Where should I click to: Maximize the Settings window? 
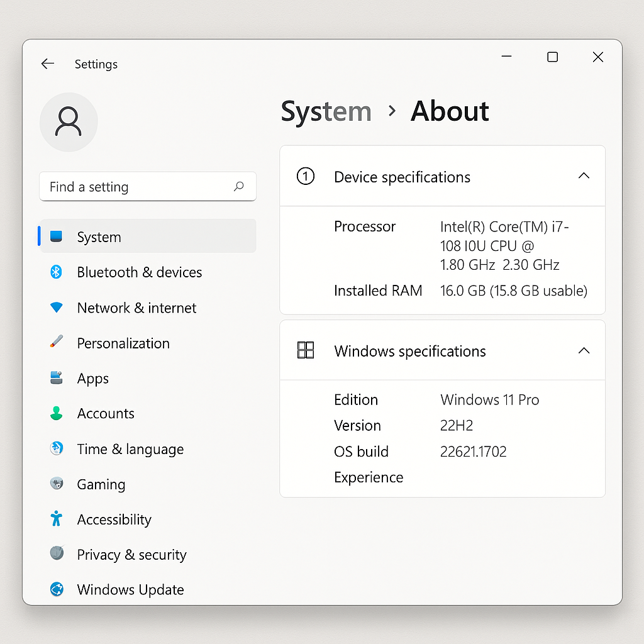pos(552,57)
